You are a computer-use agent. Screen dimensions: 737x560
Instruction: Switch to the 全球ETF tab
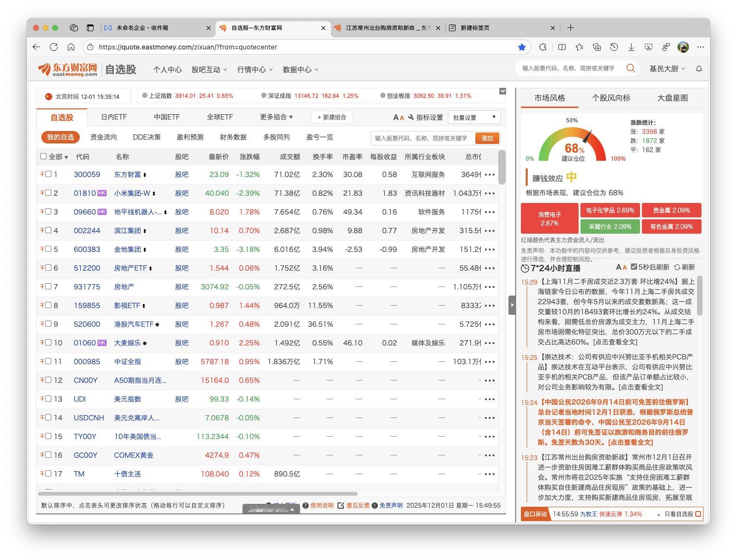[x=220, y=117]
